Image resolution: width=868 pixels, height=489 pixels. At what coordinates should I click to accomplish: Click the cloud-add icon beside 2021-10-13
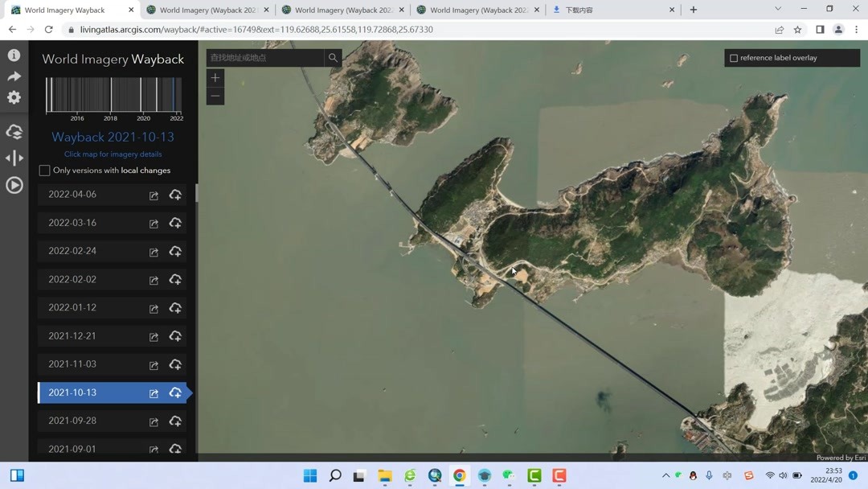pos(175,393)
